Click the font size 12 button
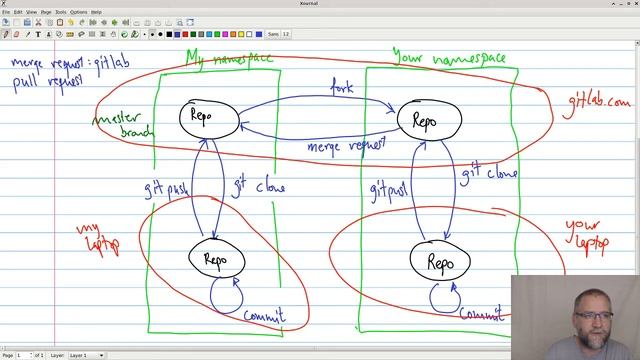Image resolution: width=640 pixels, height=360 pixels. pyautogui.click(x=286, y=34)
